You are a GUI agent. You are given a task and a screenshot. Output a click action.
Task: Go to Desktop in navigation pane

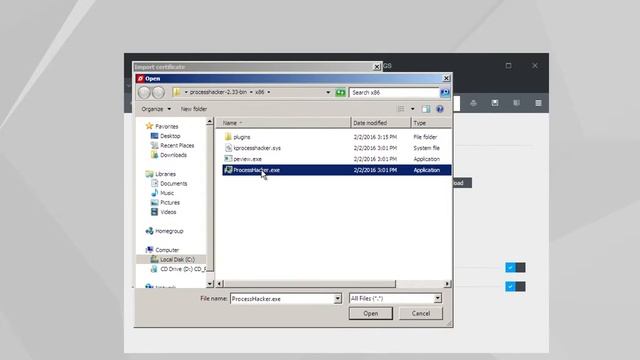(x=170, y=136)
